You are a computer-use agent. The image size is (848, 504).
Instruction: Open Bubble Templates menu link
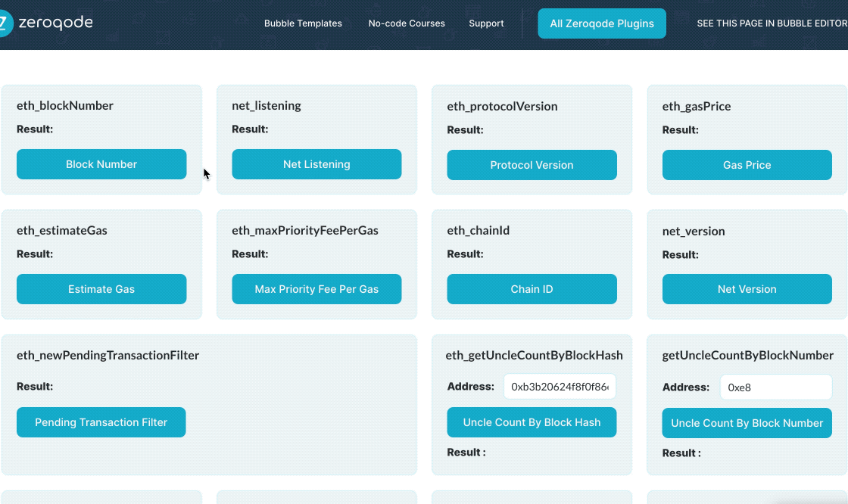(303, 23)
